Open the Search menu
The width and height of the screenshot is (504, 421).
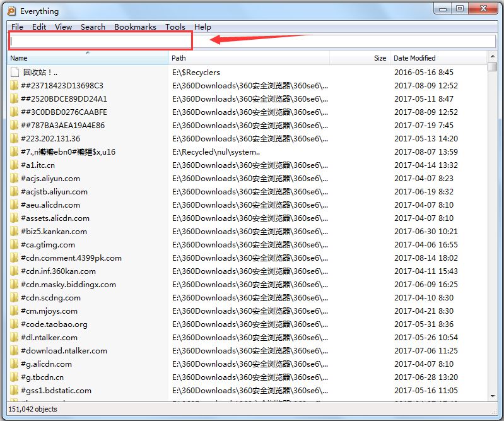coord(93,27)
